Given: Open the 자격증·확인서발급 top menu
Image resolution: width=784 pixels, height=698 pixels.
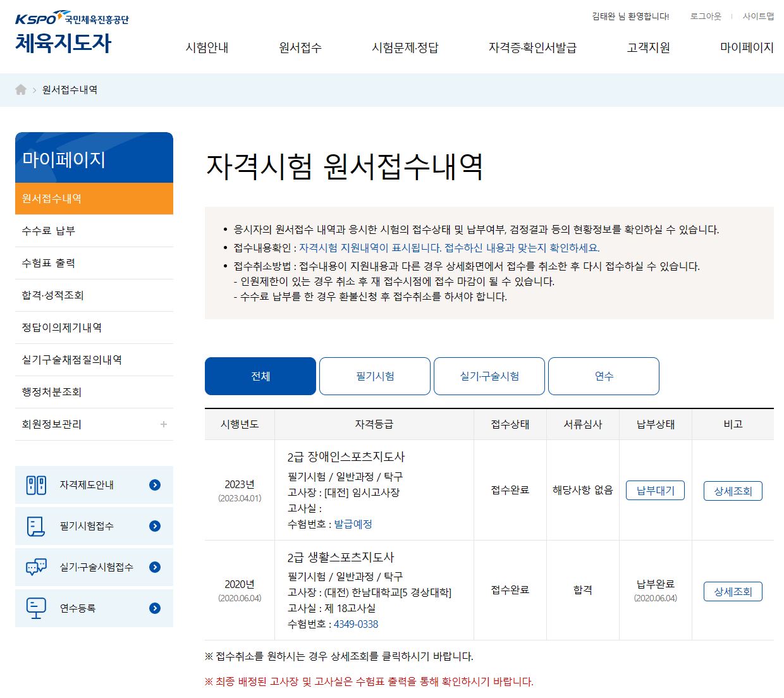Looking at the screenshot, I should click(532, 48).
